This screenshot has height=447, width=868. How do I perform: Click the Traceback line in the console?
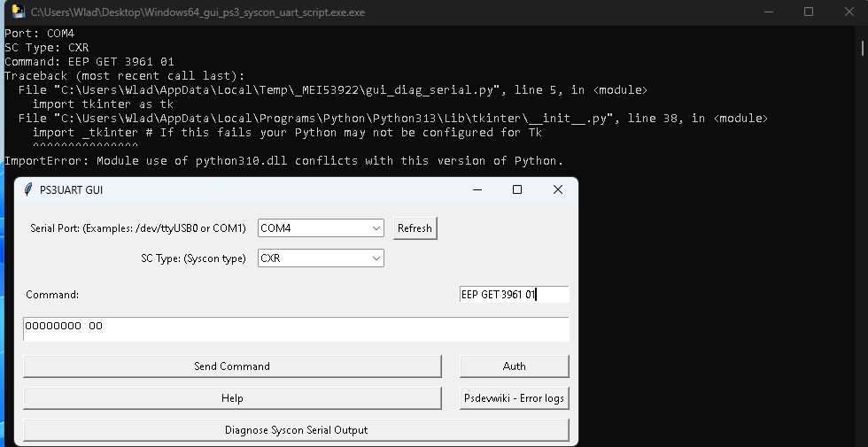(125, 76)
